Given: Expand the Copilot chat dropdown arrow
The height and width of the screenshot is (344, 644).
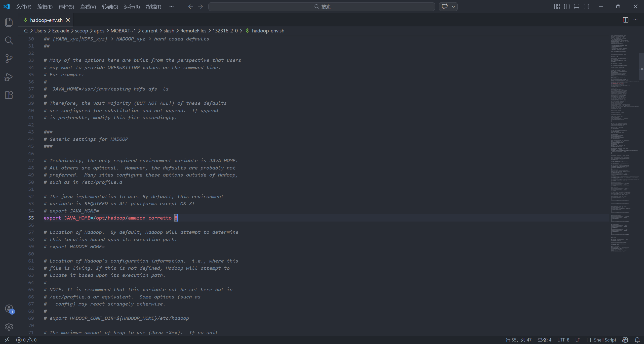Looking at the screenshot, I should [454, 7].
